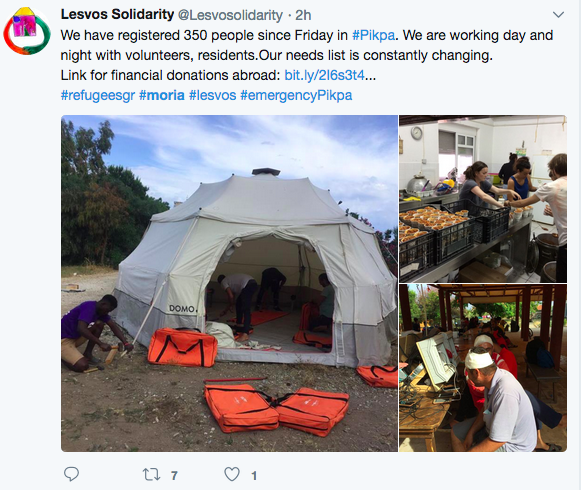Open the 2h tweet timestamp
Screen dimensions: 581x490
click(x=303, y=15)
